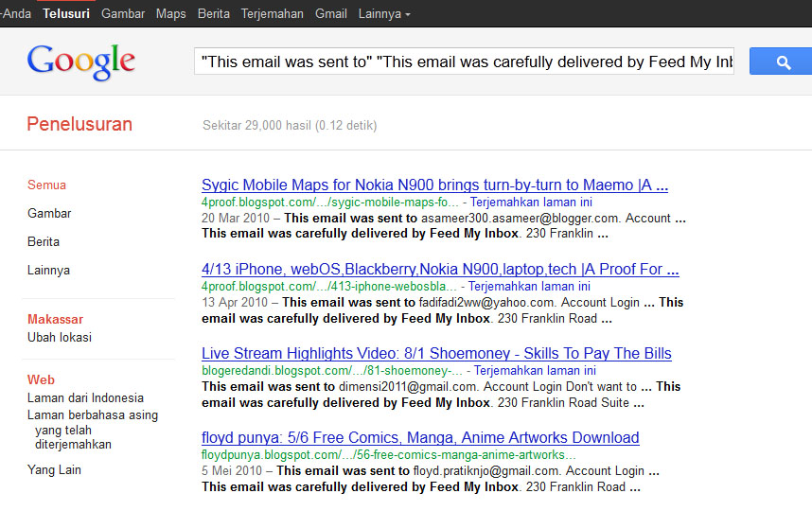
Task: Filter results by Berita in sidebar
Action: (x=44, y=241)
